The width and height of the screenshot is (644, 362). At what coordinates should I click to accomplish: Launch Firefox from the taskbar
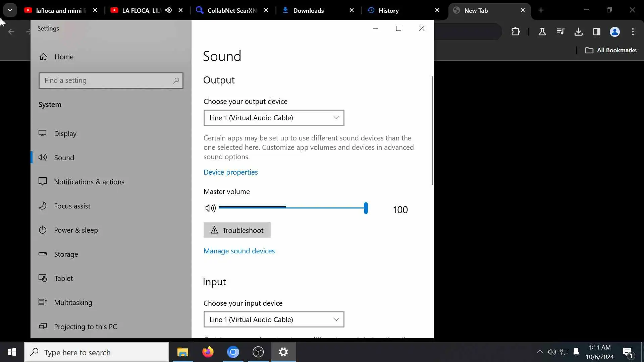point(208,352)
